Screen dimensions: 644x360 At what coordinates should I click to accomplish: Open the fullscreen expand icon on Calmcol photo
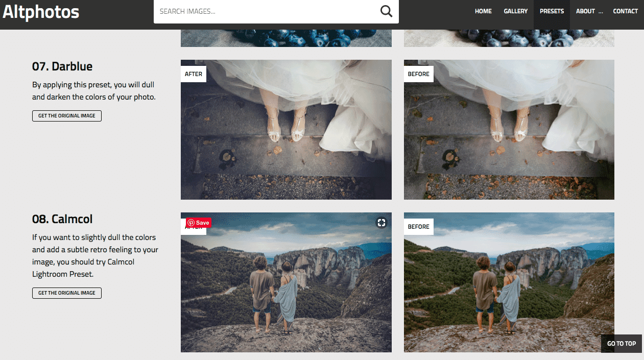click(x=381, y=223)
